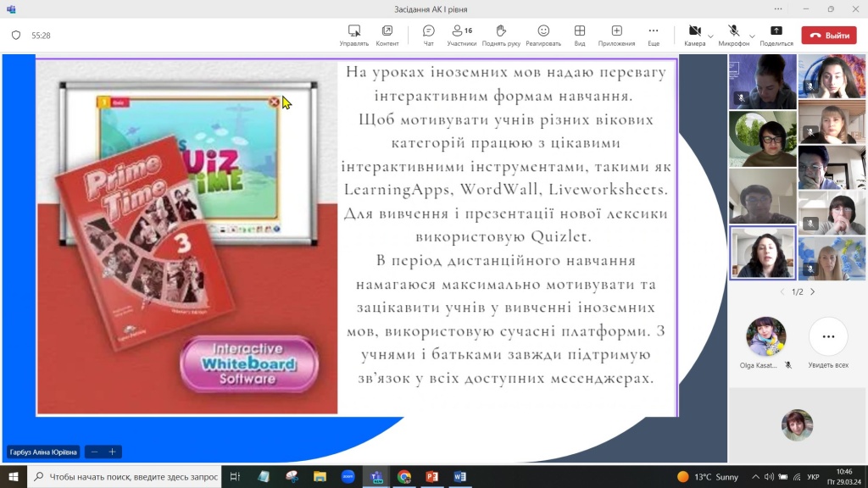Show the participants list
Viewport: 868px width, 488px height.
point(462,35)
